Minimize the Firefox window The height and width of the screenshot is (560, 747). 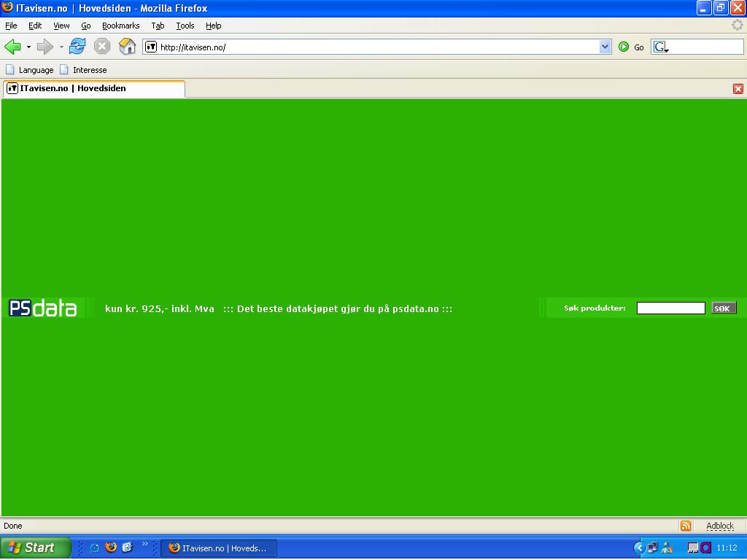(705, 8)
